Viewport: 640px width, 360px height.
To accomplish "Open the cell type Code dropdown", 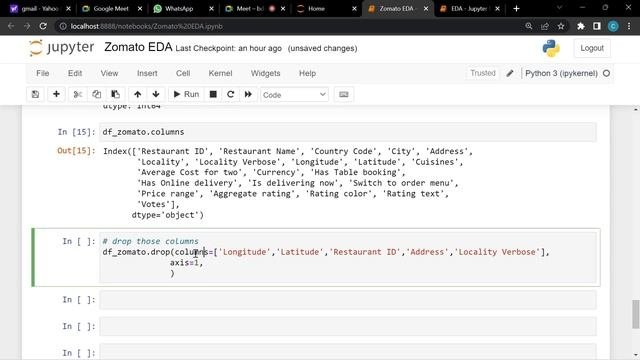I will tap(294, 95).
